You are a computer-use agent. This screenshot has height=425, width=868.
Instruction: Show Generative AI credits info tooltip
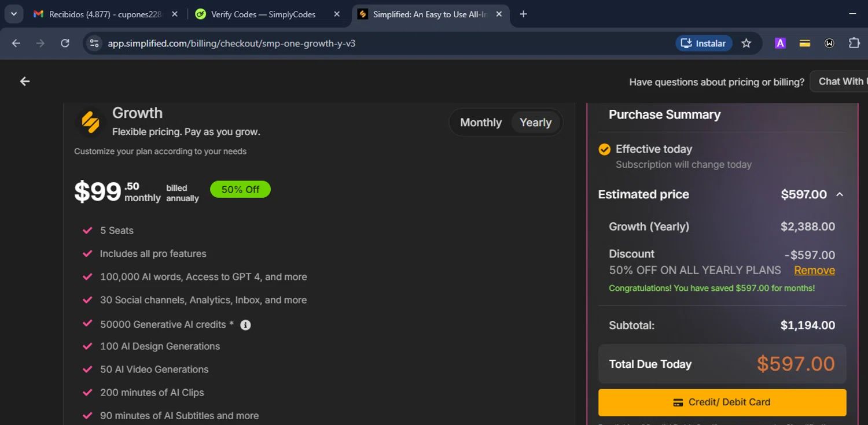[245, 325]
